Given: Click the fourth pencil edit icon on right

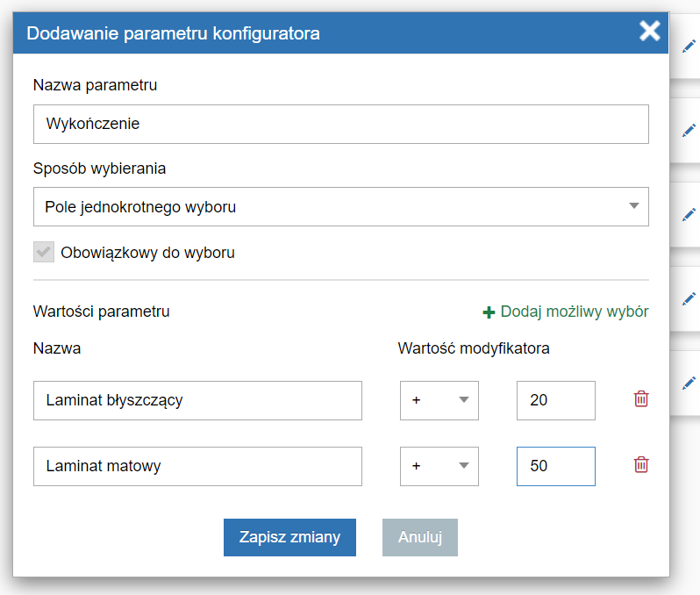Looking at the screenshot, I should [689, 298].
